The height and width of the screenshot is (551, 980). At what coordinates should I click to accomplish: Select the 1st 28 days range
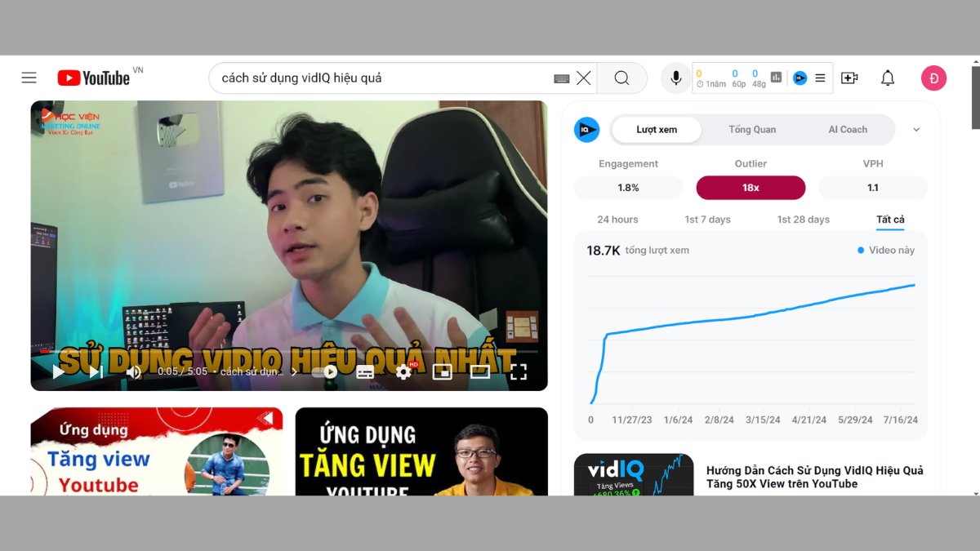click(804, 220)
